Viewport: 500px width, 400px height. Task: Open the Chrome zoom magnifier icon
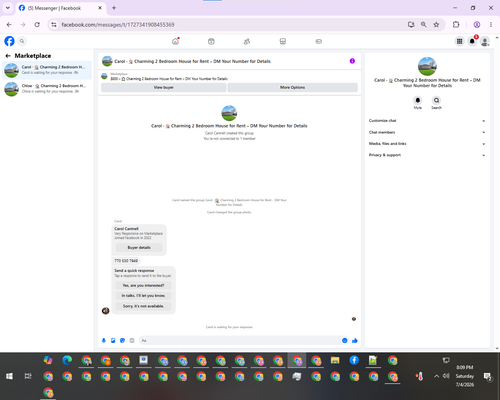423,24
